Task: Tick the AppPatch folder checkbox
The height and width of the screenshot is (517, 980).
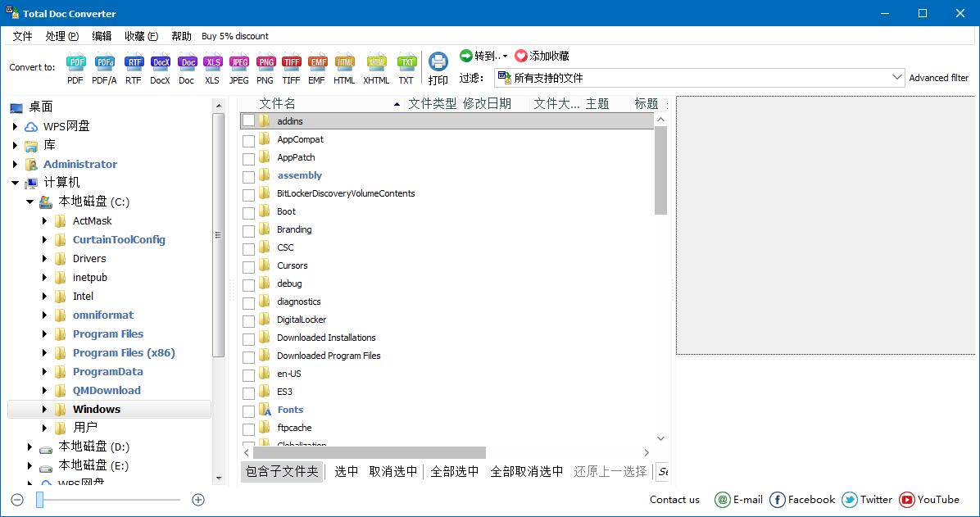Action: 249,159
